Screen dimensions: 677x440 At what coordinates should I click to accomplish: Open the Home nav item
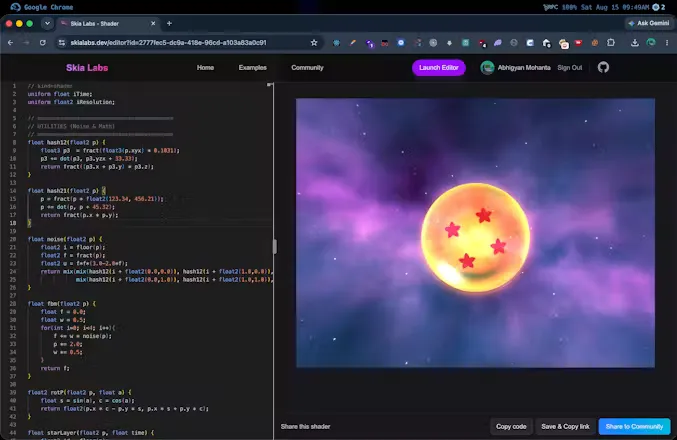click(206, 68)
